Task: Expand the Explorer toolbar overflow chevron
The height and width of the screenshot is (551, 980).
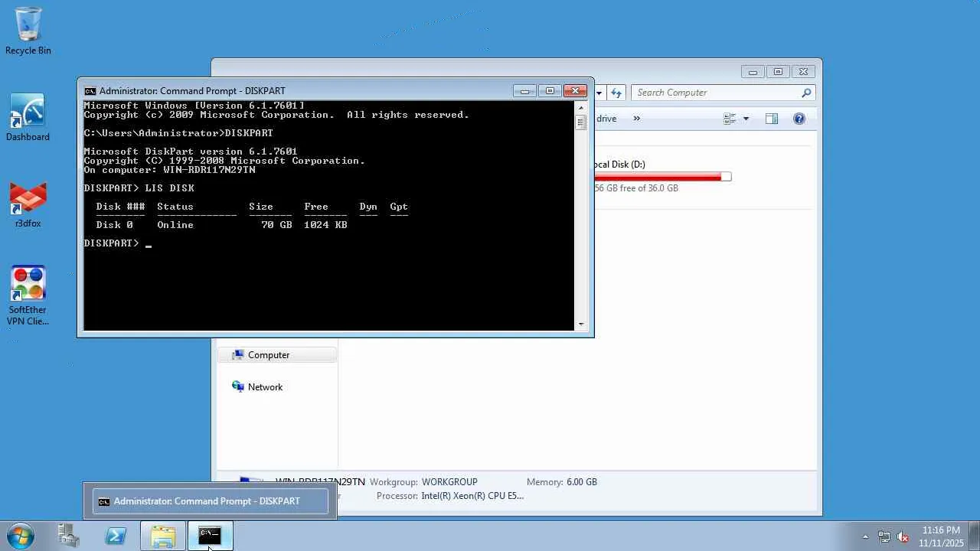Action: tap(636, 119)
